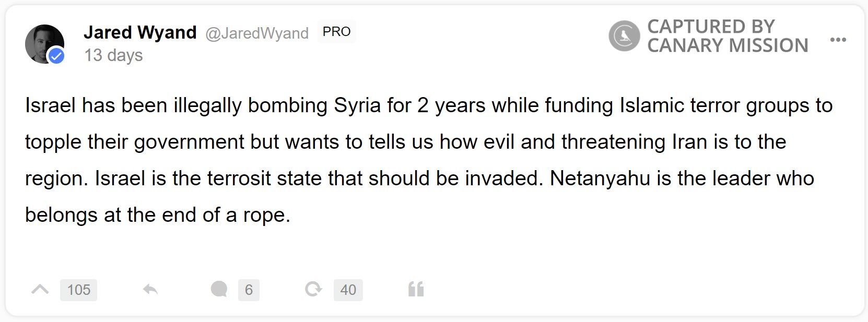Open Jared Wyand's profile picture
Image resolution: width=868 pixels, height=322 pixels.
pyautogui.click(x=43, y=43)
